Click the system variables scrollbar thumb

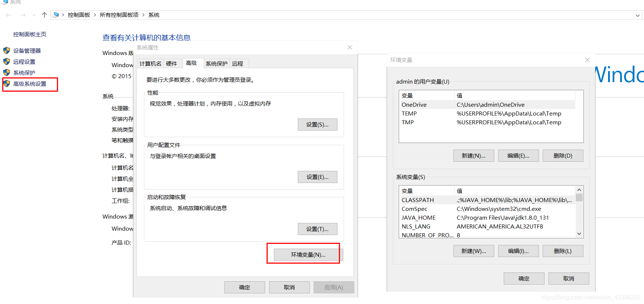tap(579, 198)
